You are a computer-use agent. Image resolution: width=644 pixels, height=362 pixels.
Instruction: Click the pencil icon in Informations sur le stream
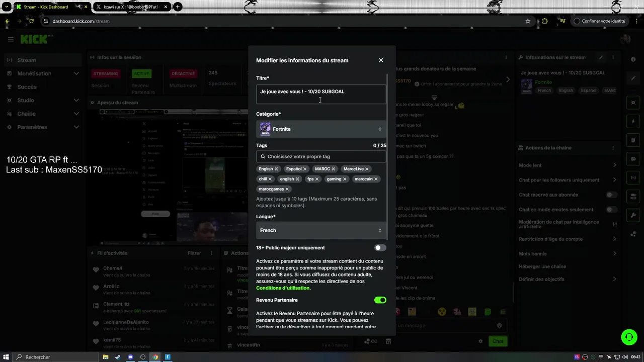(x=600, y=57)
